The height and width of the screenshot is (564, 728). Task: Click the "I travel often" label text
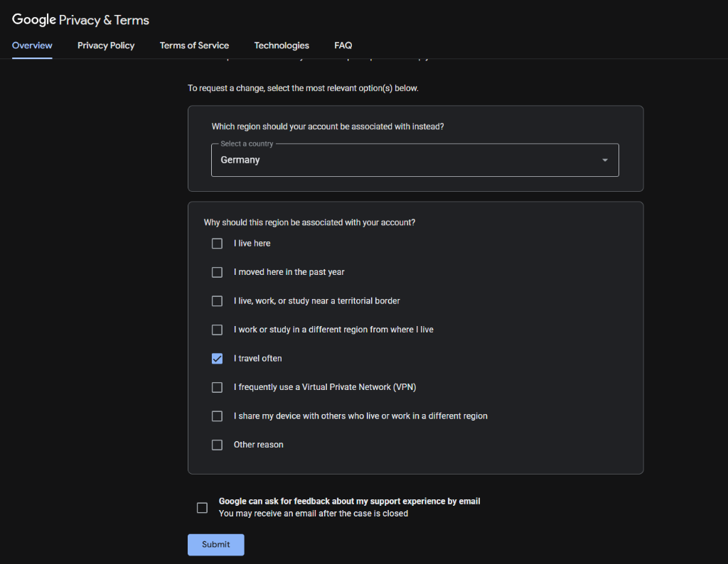pos(257,359)
